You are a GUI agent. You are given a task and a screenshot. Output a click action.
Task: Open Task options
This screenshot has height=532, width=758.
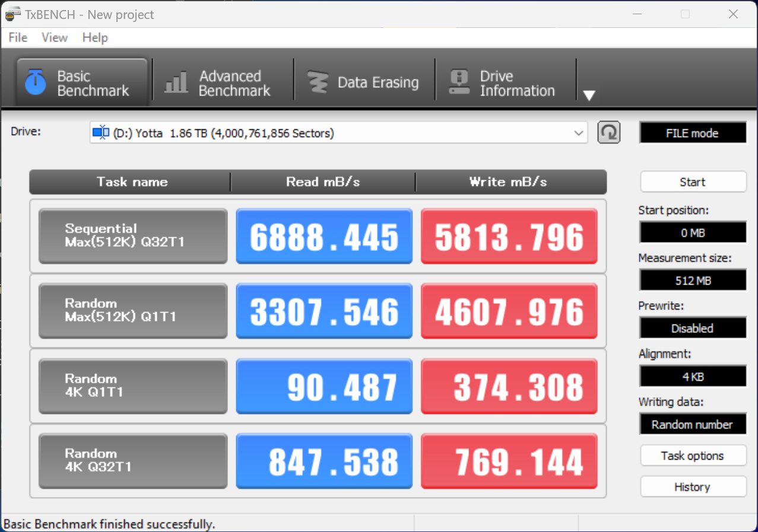point(693,455)
